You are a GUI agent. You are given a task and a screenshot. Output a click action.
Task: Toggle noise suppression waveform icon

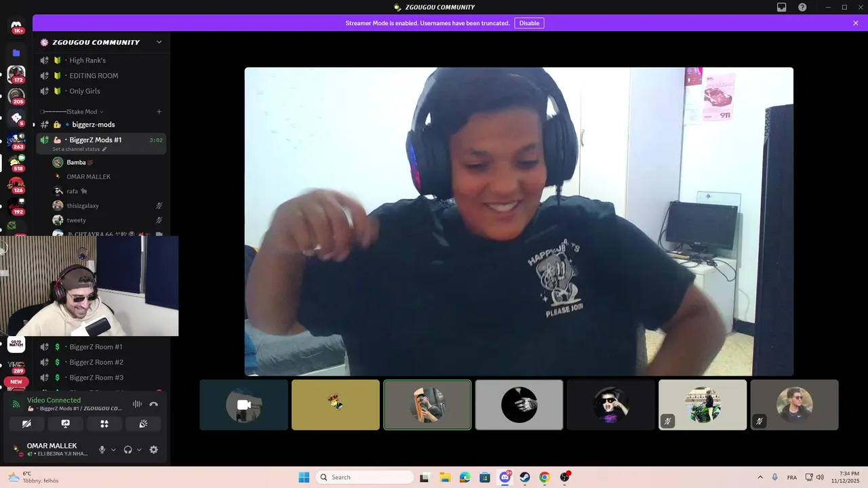137,404
